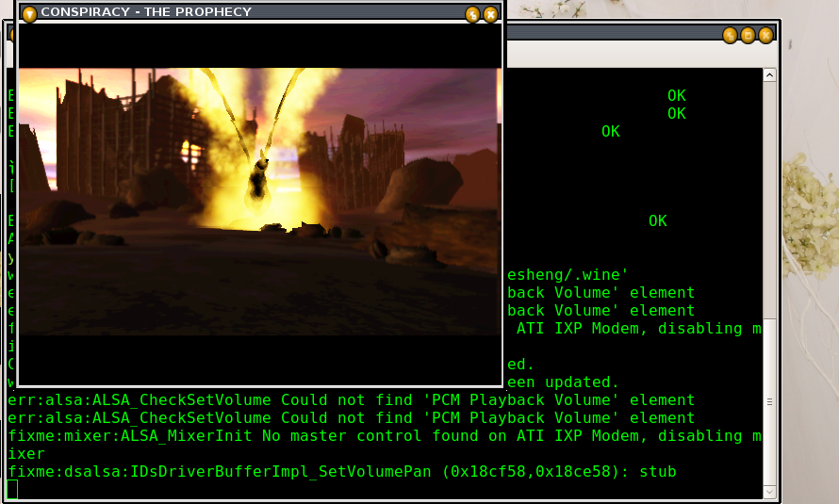The image size is (839, 504).
Task: Minimize the terminal window behind the demo
Action: 730,36
